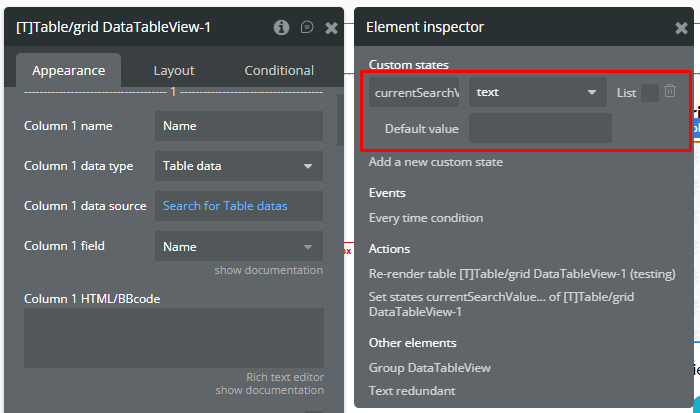
Task: Delete the currentSearchValue custom state
Action: pyautogui.click(x=670, y=92)
